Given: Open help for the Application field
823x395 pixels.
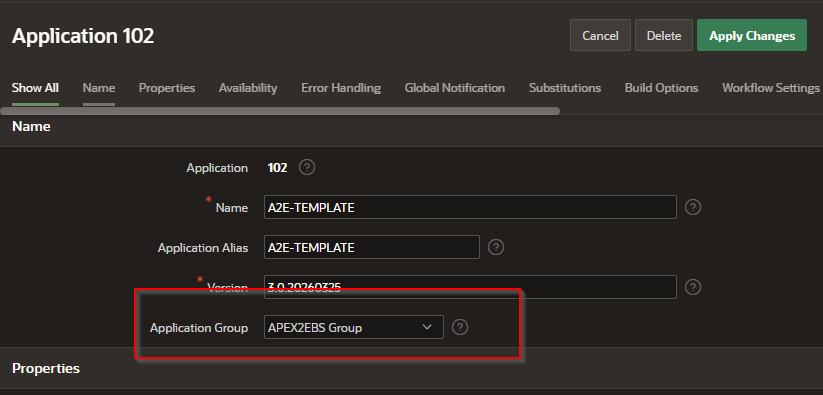Looking at the screenshot, I should pos(307,168).
